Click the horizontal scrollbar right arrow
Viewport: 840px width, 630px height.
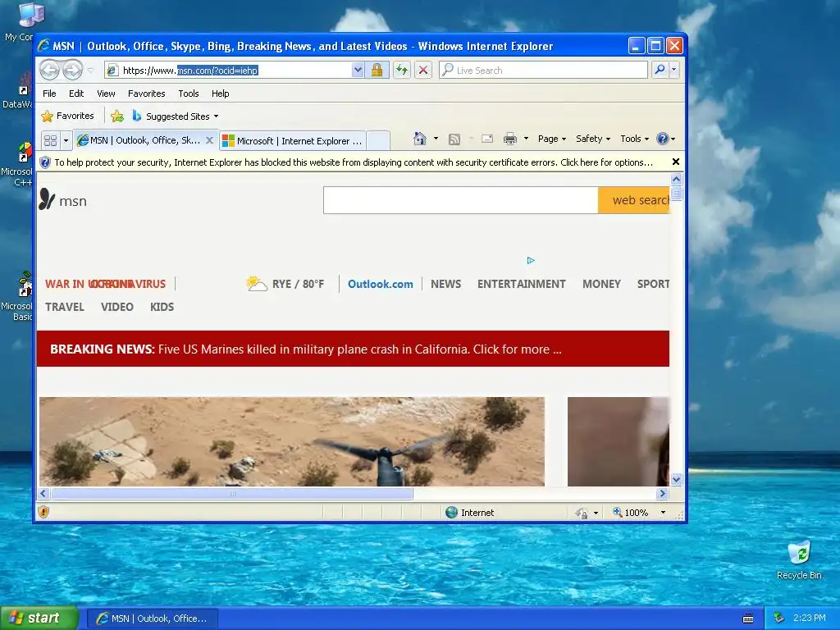pyautogui.click(x=662, y=493)
